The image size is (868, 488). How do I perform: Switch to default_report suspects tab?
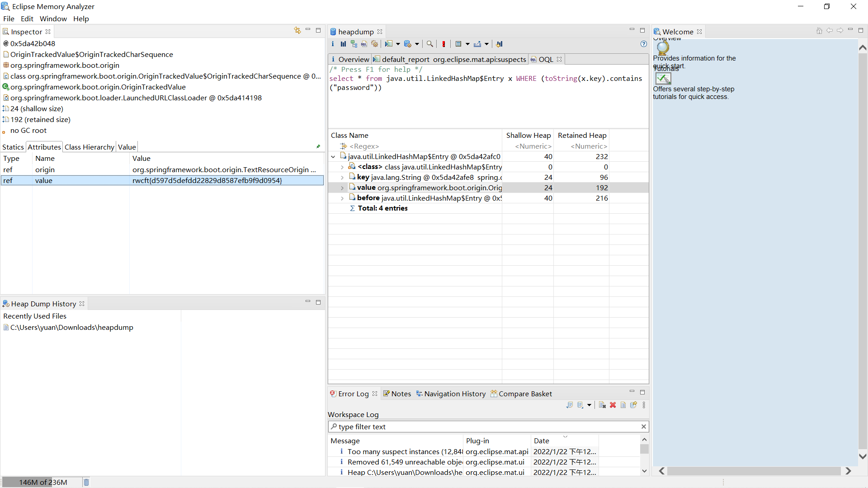pos(450,59)
